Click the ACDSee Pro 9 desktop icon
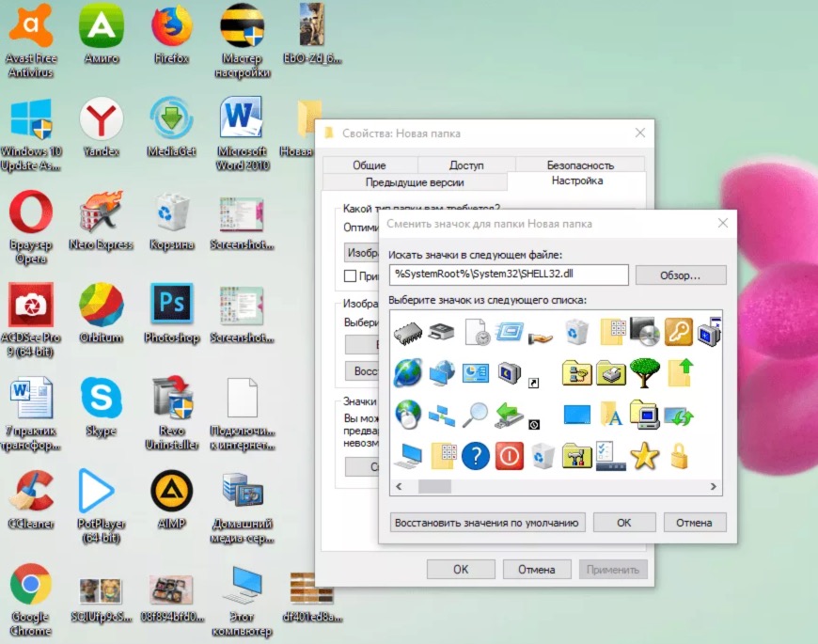Image resolution: width=818 pixels, height=644 pixels. (x=31, y=320)
